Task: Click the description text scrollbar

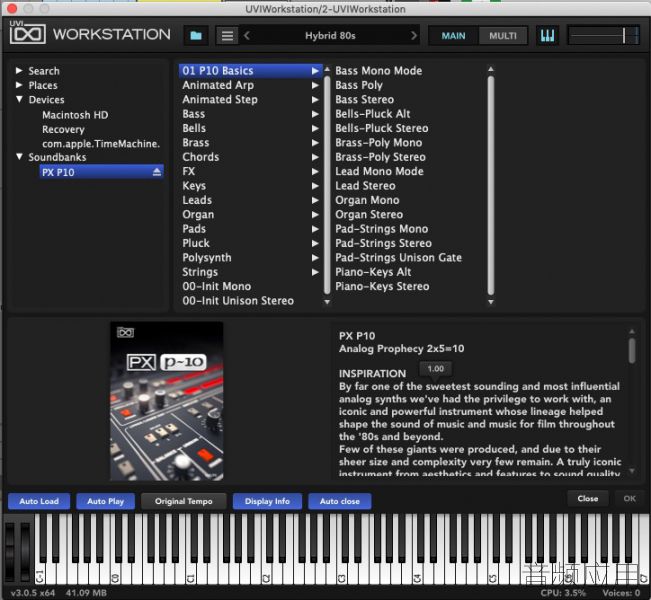Action: (x=631, y=350)
